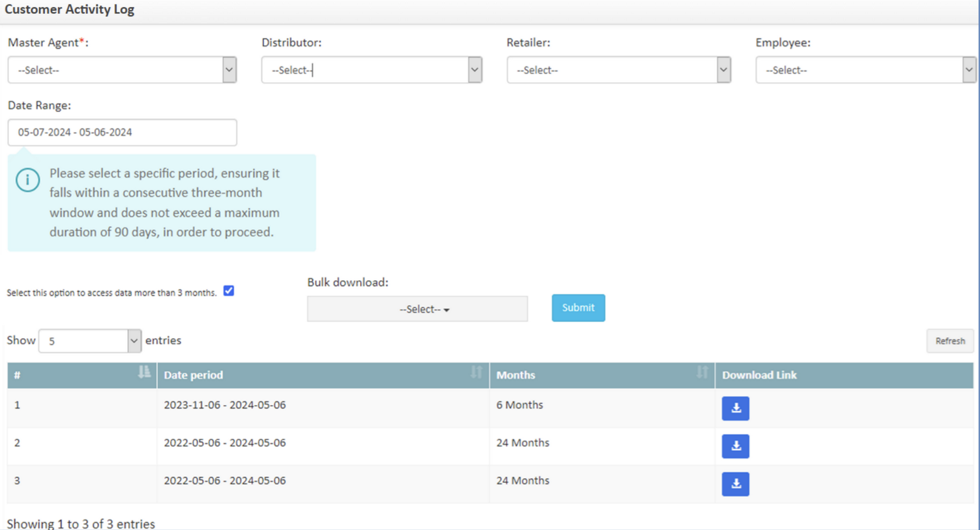Sort table by # column

click(x=144, y=372)
